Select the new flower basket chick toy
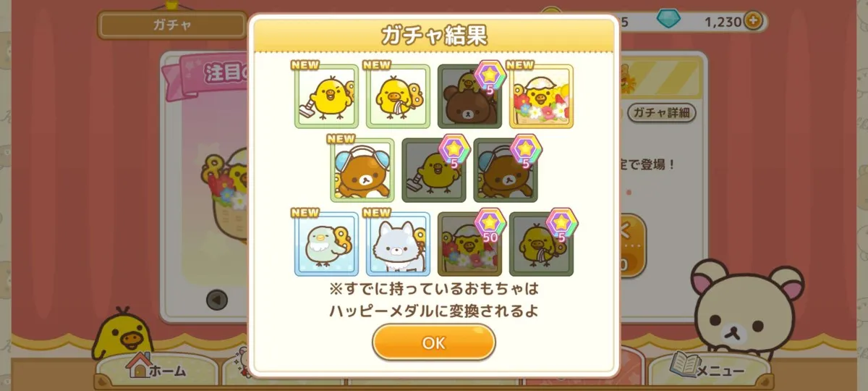The height and width of the screenshot is (391, 868). (541, 96)
